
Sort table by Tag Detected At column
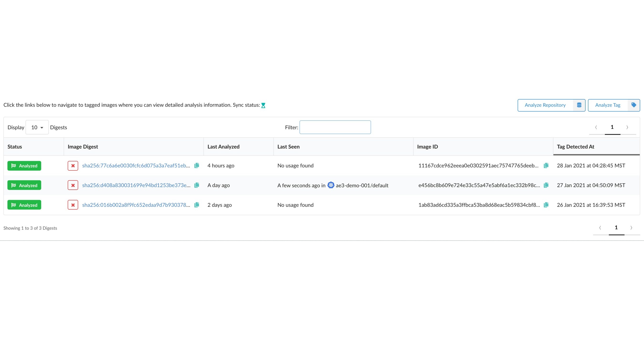pyautogui.click(x=596, y=147)
